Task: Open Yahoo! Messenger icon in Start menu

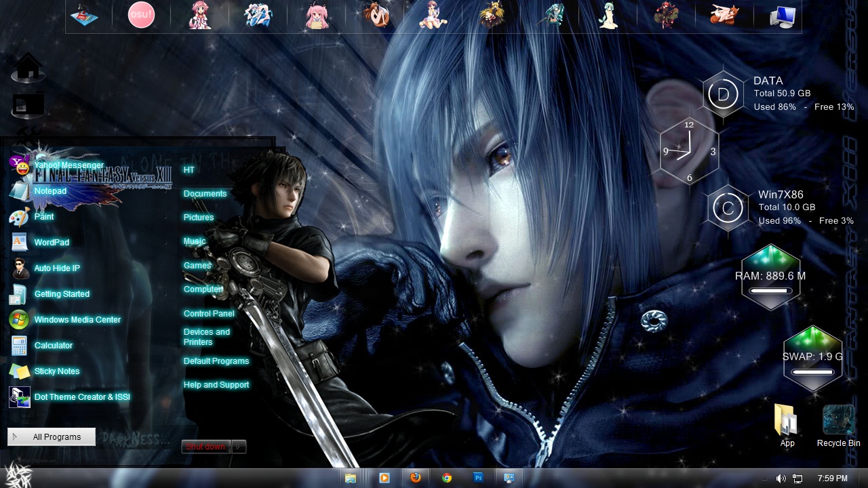Action: (x=19, y=165)
